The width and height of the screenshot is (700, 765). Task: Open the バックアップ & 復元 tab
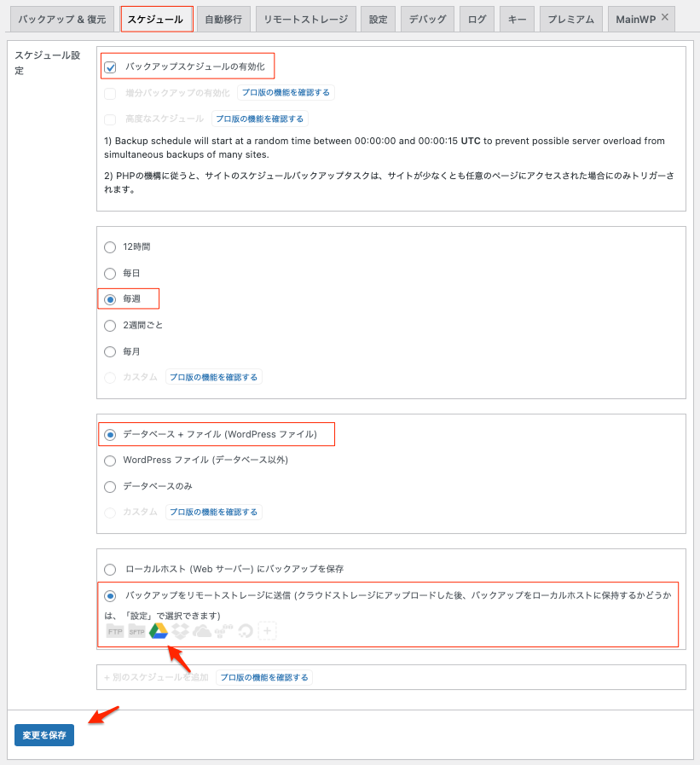[61, 19]
